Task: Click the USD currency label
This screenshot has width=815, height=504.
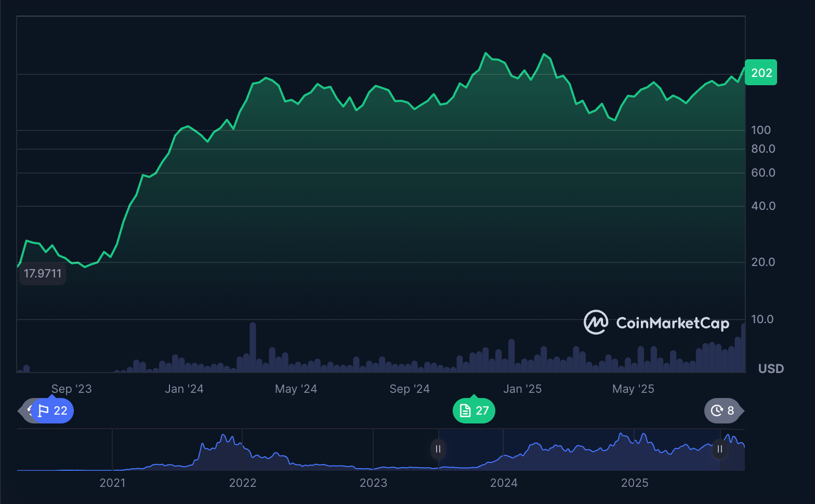Action: (771, 369)
